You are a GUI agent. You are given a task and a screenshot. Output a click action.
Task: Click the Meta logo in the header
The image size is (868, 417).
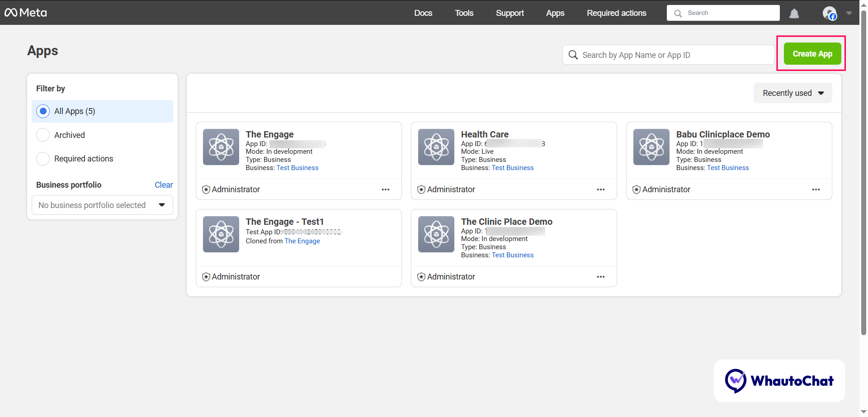[25, 12]
